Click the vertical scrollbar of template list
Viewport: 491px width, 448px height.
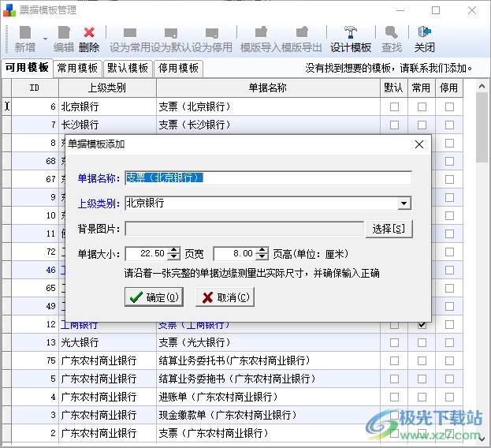click(482, 276)
